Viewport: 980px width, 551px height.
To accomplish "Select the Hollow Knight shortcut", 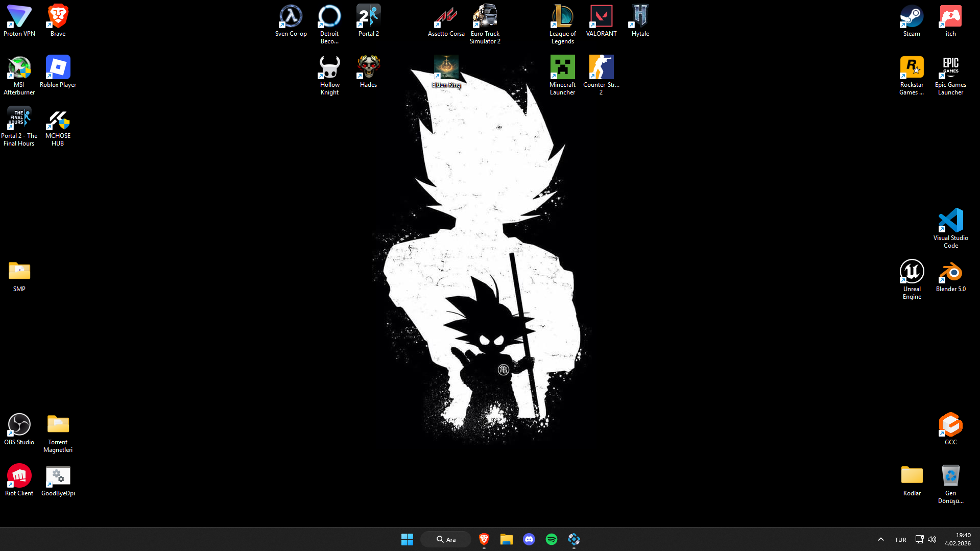I will click(329, 75).
